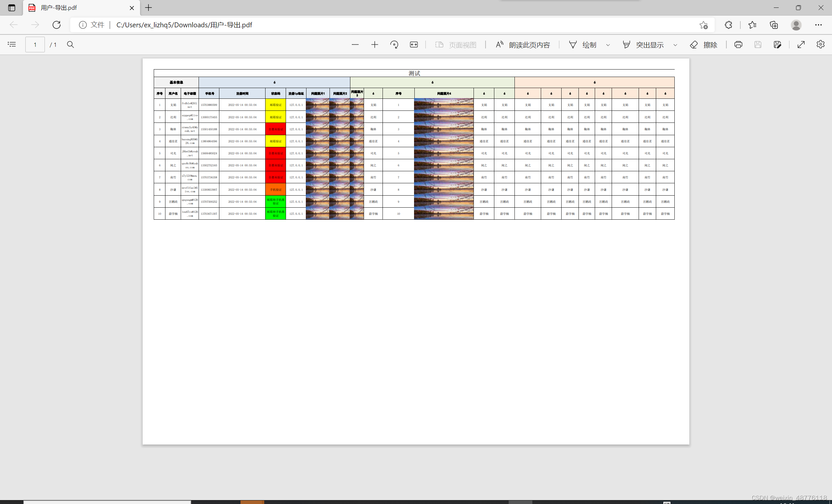
Task: Click 朗读此页内容 read aloud button
Action: pos(523,45)
